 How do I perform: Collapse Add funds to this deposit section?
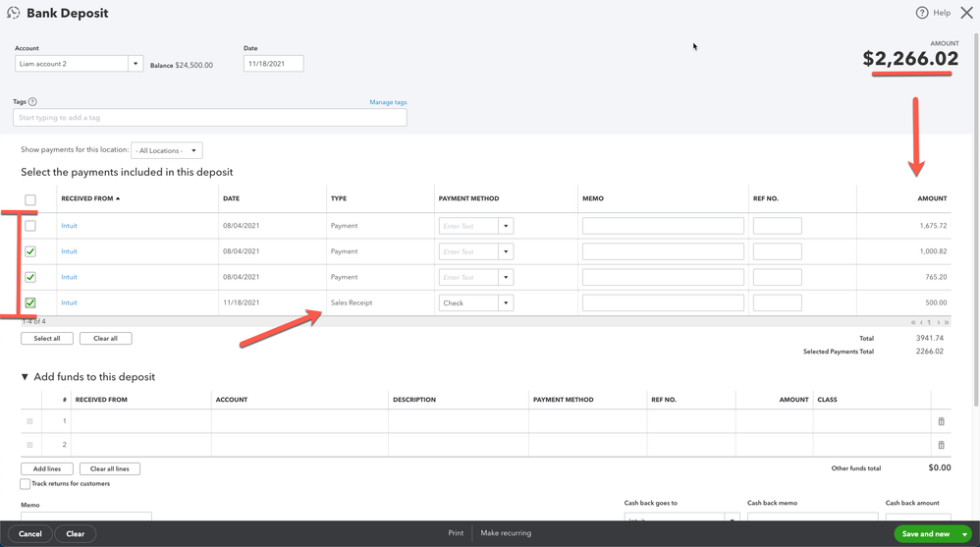tap(26, 377)
